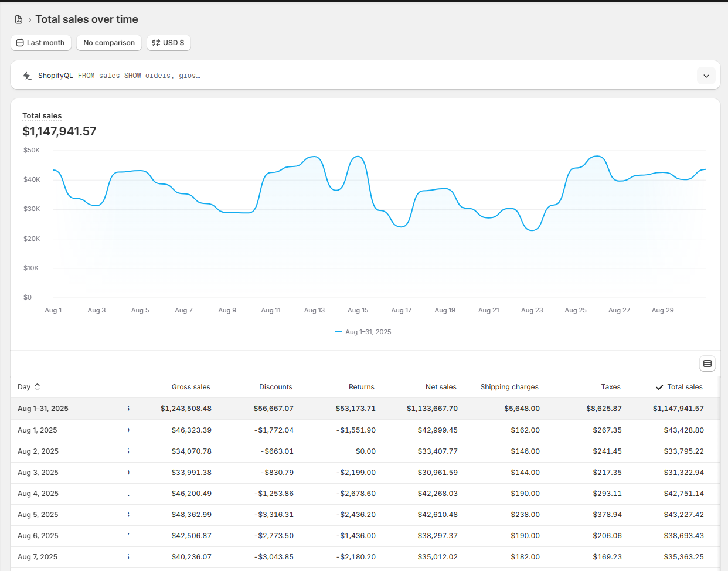Image resolution: width=728 pixels, height=571 pixels.
Task: Open the No comparison dropdown
Action: coord(109,43)
